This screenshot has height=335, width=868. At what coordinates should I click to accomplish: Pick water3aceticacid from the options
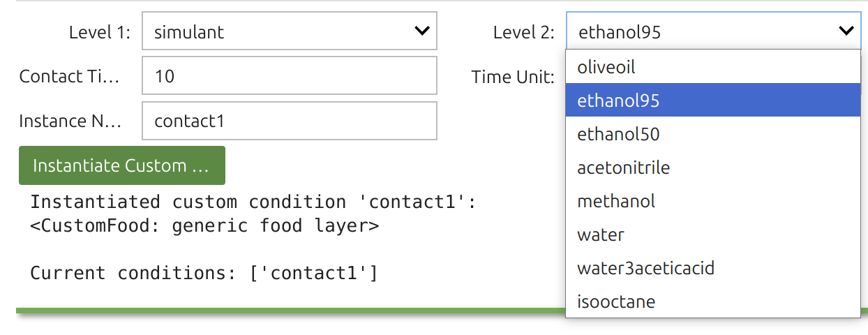[712, 268]
